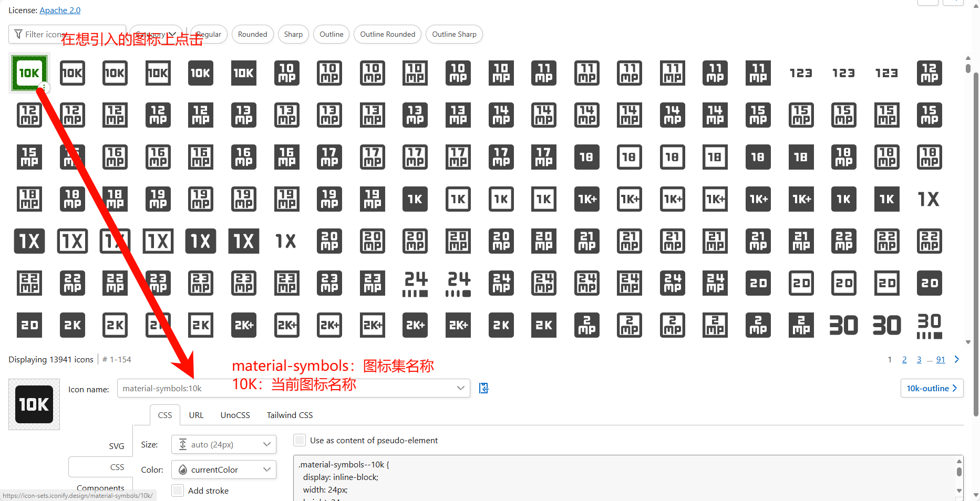The image size is (980, 501).
Task: Check the Add stroke option
Action: click(178, 490)
